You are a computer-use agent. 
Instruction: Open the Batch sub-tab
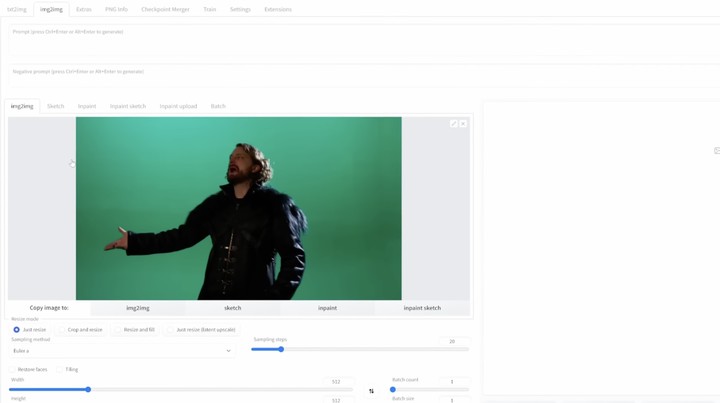coord(218,106)
